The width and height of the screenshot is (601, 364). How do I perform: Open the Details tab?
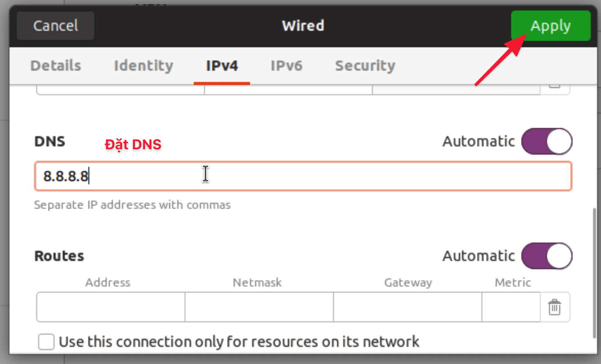click(x=55, y=65)
